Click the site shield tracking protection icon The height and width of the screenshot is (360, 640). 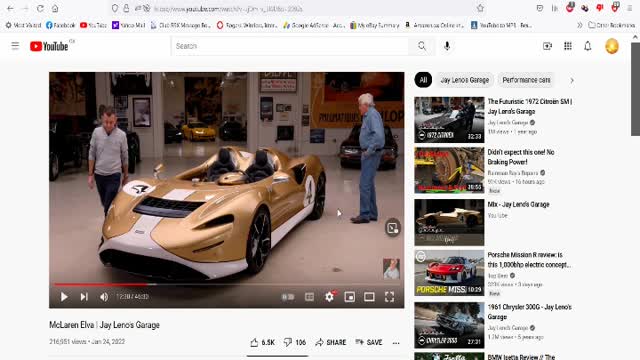[115, 8]
